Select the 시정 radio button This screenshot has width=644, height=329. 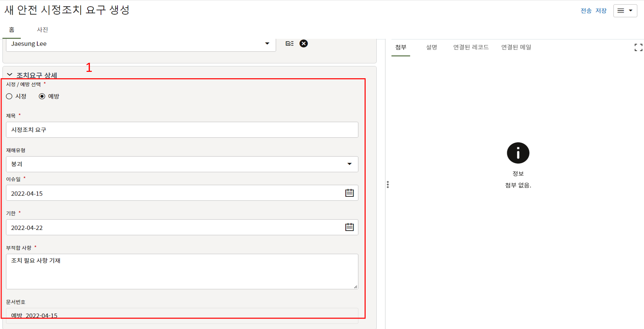tap(9, 96)
